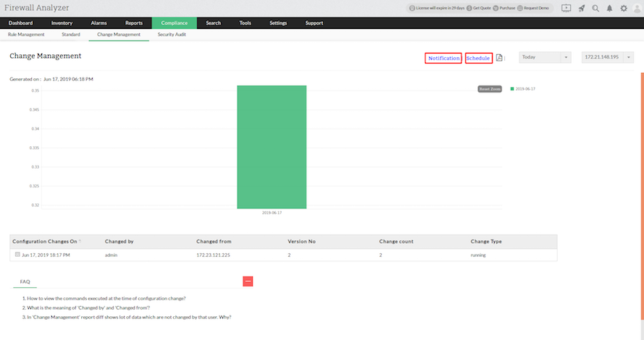This screenshot has width=644, height=340.
Task: Open the Inventory menu
Action: click(x=62, y=23)
